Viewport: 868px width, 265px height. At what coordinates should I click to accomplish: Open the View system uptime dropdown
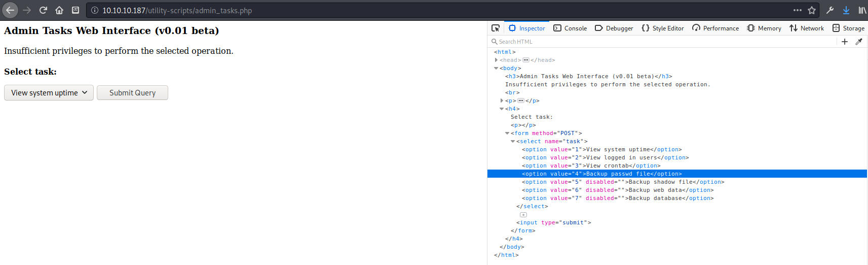(49, 93)
